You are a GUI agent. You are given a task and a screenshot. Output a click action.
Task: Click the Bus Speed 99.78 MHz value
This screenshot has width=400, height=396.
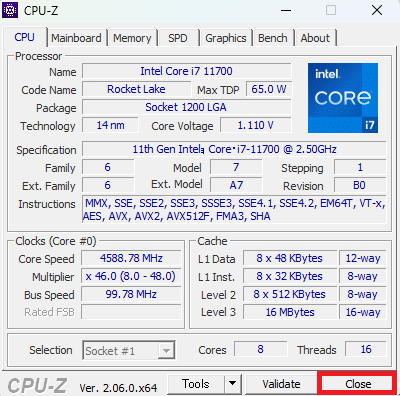(x=131, y=294)
